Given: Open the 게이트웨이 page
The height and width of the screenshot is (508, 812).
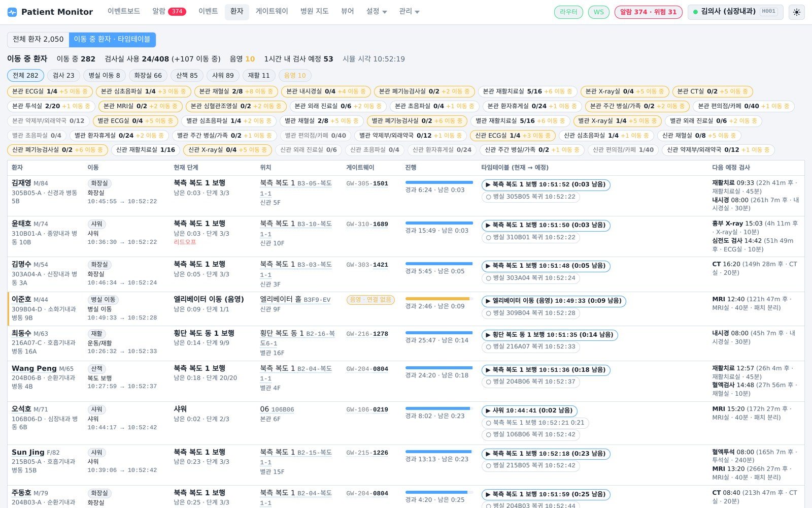Looking at the screenshot, I should click(272, 11).
